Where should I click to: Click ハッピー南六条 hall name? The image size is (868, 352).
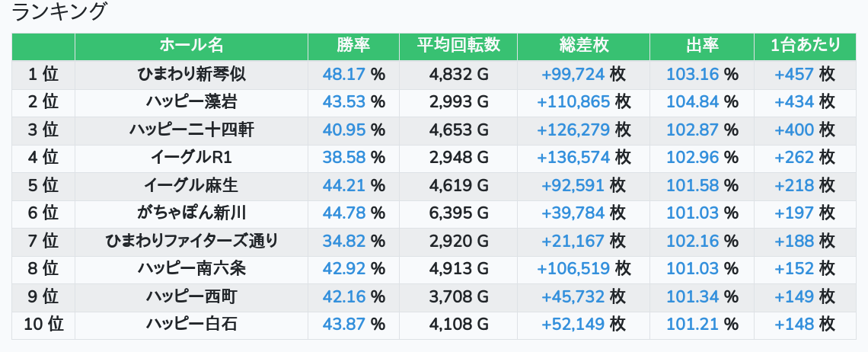(x=192, y=269)
